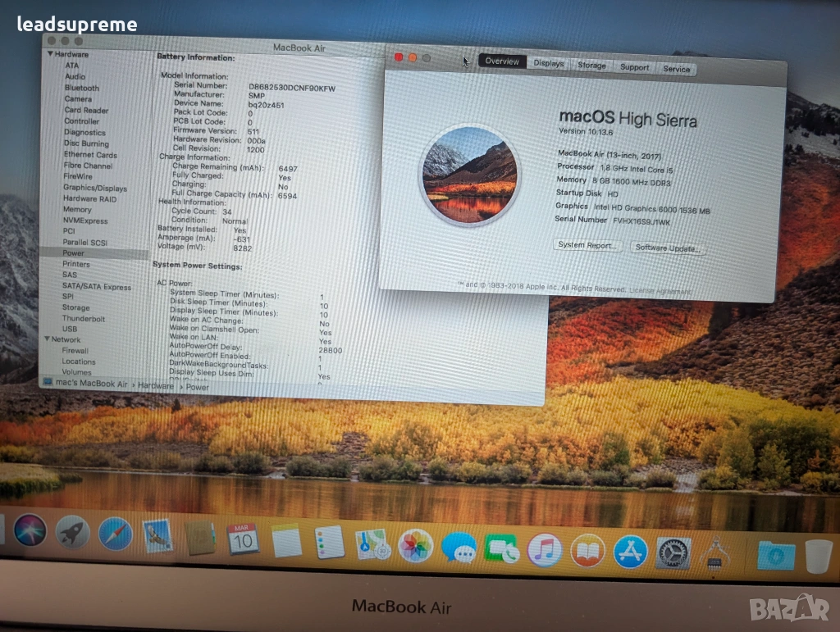Open the Messages app in Dock

(x=458, y=547)
